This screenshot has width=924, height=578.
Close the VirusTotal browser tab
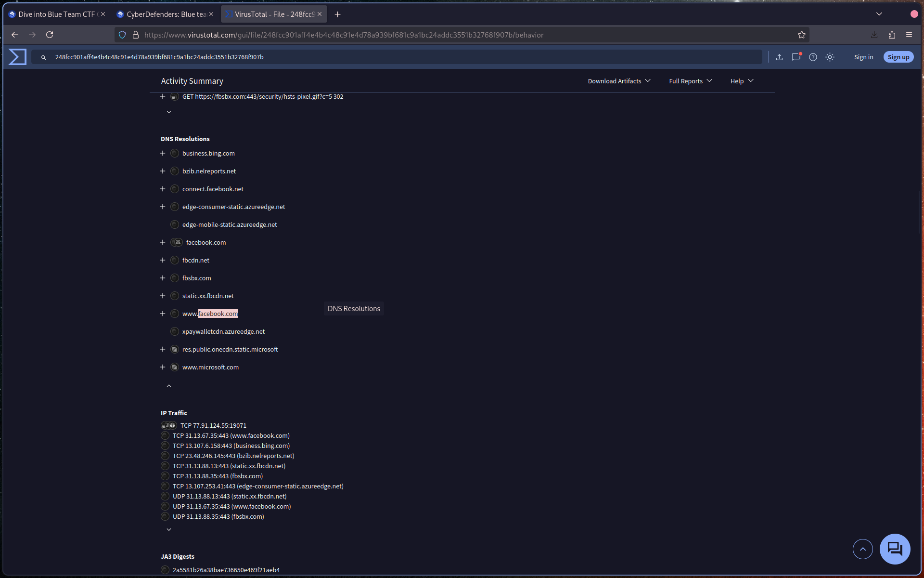coord(320,14)
